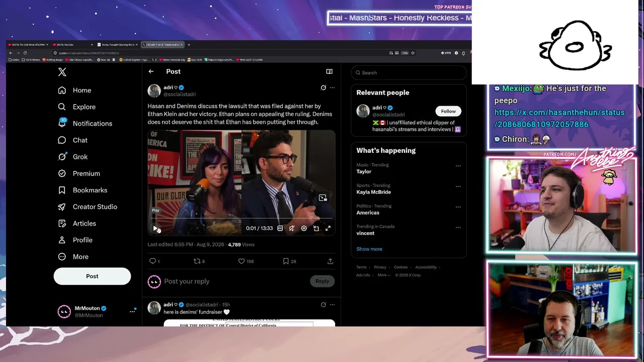The width and height of the screenshot is (644, 362).
Task: Go to Home in the X sidebar
Action: pos(74,90)
